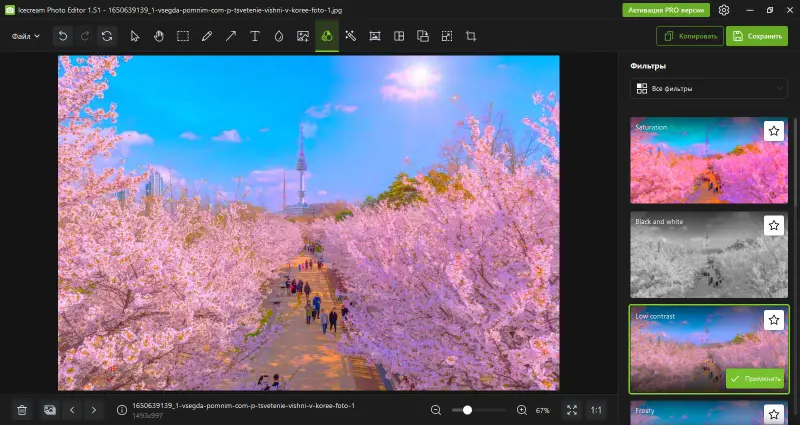Select the magic wand enhance tool

click(351, 36)
